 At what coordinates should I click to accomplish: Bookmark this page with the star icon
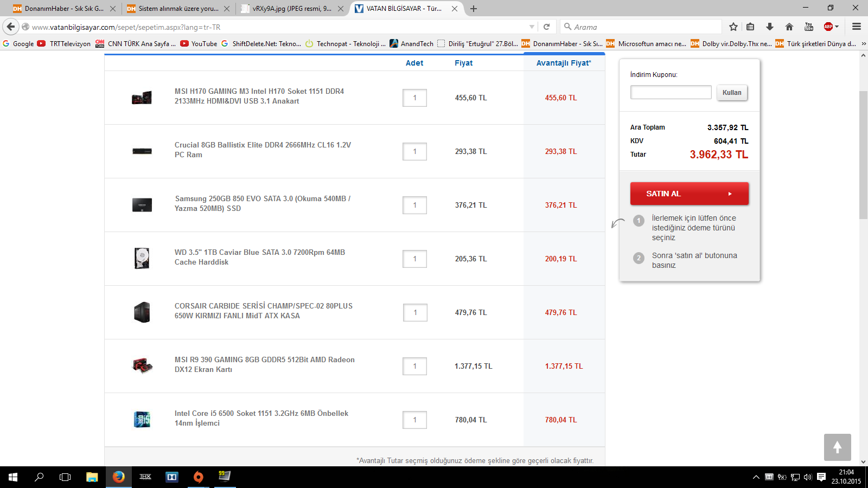pos(733,27)
